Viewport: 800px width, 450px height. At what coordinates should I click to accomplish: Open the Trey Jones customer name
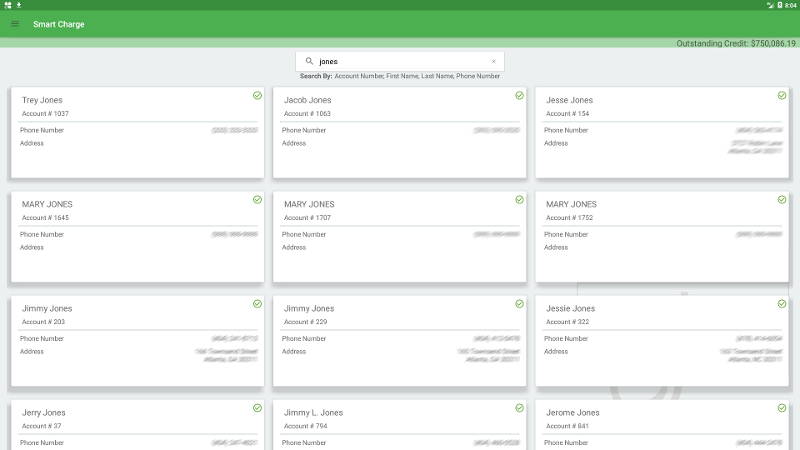[42, 100]
